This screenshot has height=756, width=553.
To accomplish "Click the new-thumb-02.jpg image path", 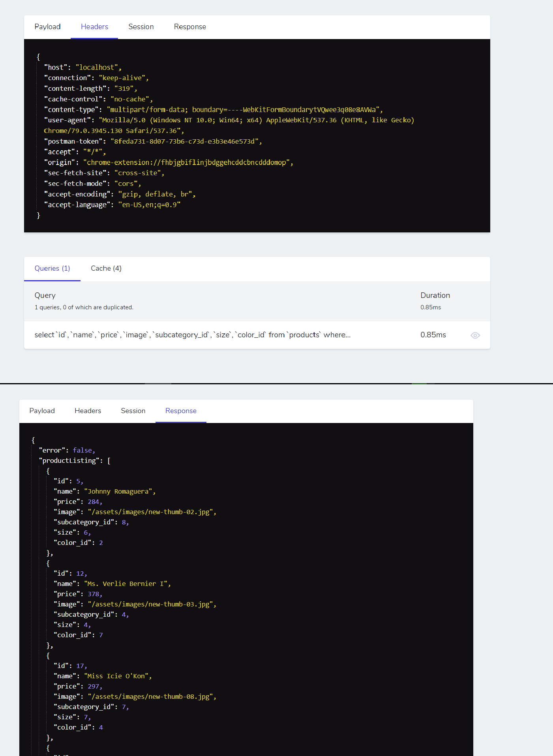I will tap(152, 512).
